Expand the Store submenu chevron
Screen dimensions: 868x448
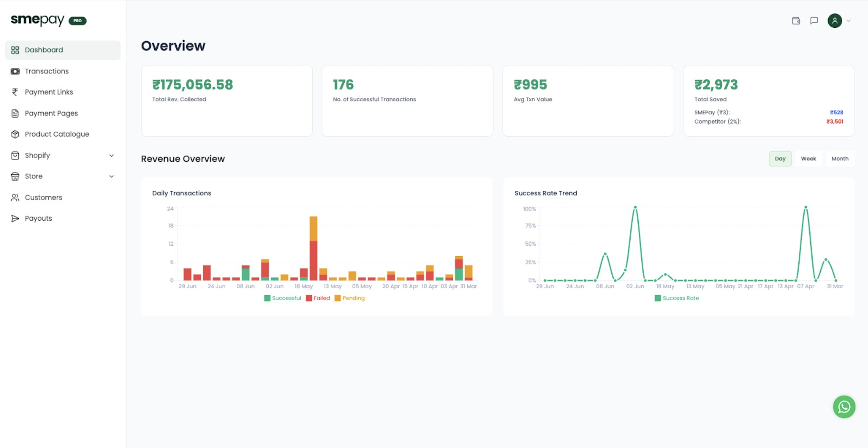coord(112,176)
